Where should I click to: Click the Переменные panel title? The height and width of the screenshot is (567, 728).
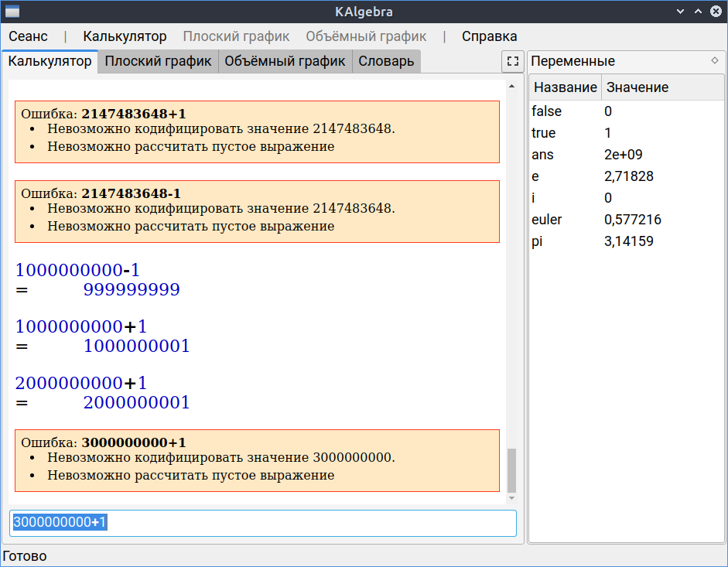572,61
